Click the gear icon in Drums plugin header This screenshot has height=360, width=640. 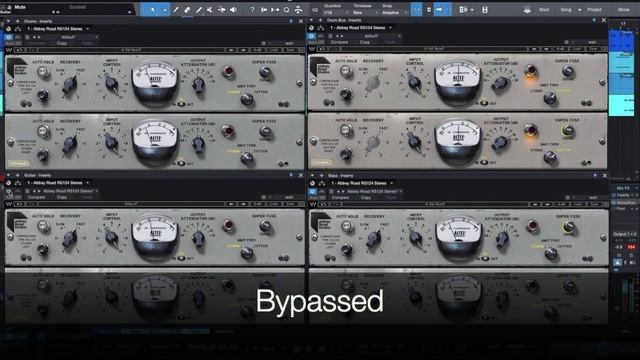(x=263, y=43)
